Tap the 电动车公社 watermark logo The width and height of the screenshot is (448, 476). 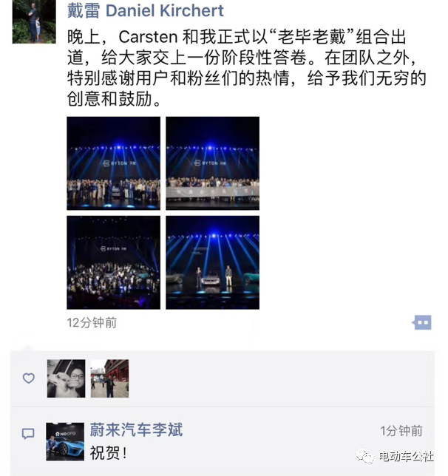tap(364, 456)
